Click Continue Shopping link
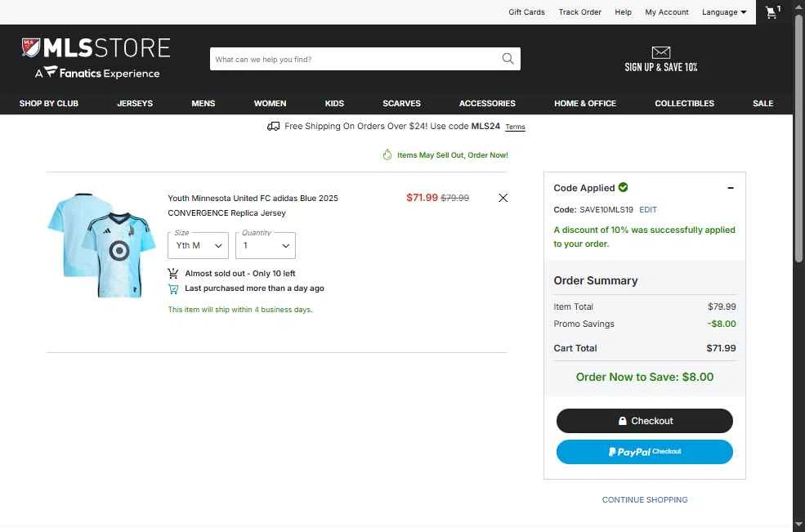Viewport: 805px width, 532px height. [645, 499]
